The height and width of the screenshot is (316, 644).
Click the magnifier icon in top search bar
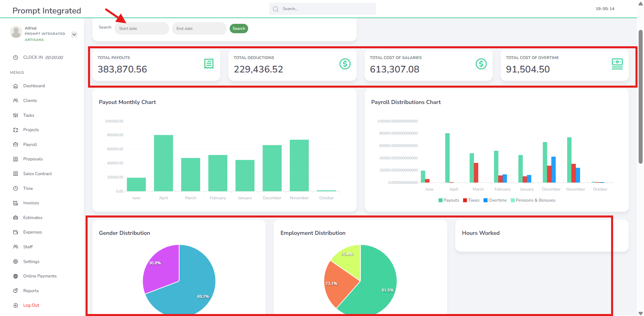[276, 9]
